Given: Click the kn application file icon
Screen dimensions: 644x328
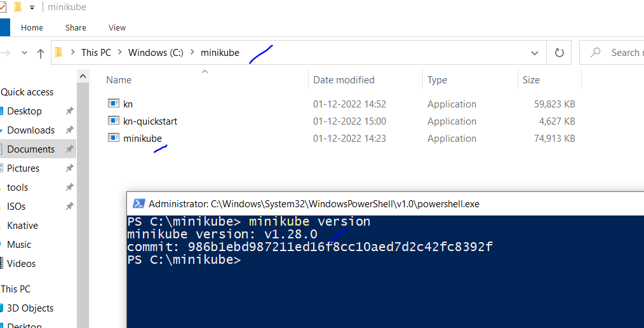Looking at the screenshot, I should (114, 104).
